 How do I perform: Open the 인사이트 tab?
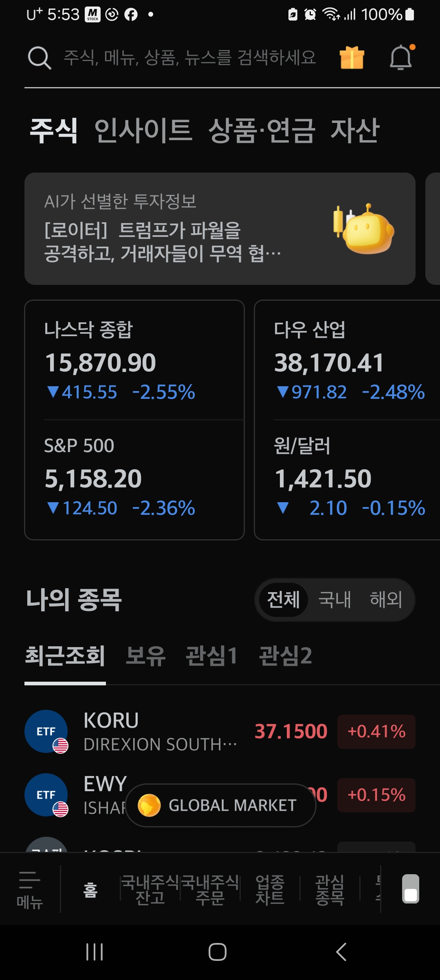point(143,131)
